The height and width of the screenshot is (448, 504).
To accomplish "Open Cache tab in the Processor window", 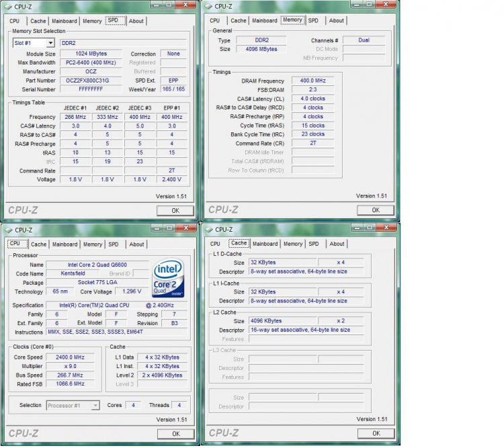I will click(38, 244).
